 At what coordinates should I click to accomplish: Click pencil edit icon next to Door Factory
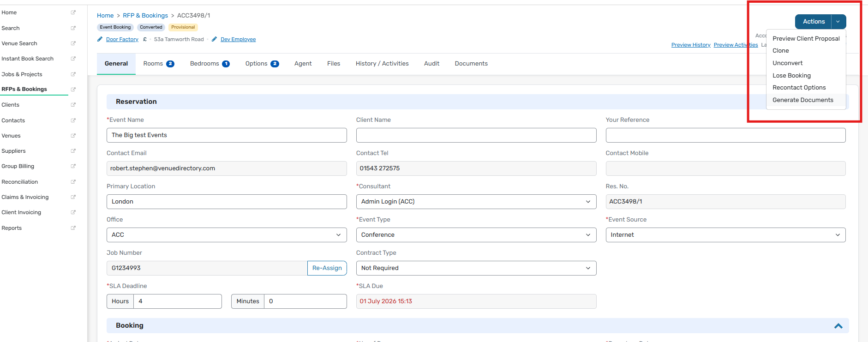click(x=100, y=39)
